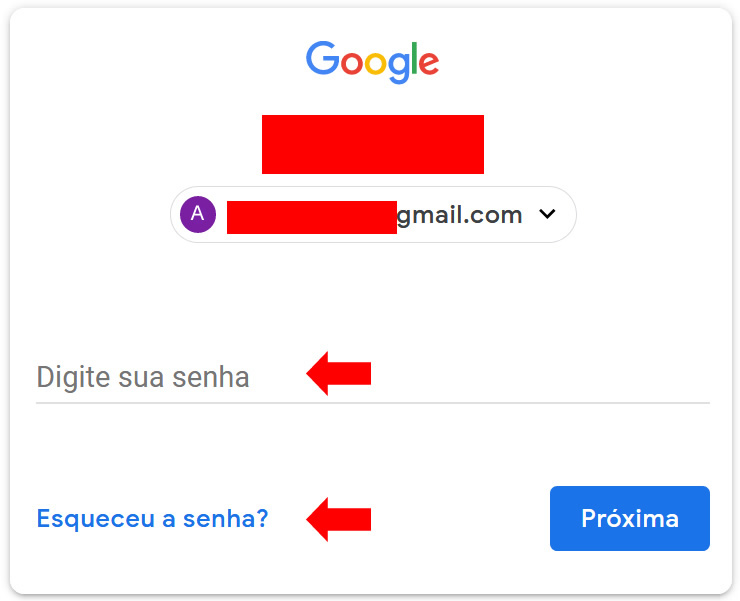Viewport: 740px width, 601px height.
Task: Click the blue 'Próxima' button
Action: click(x=630, y=518)
